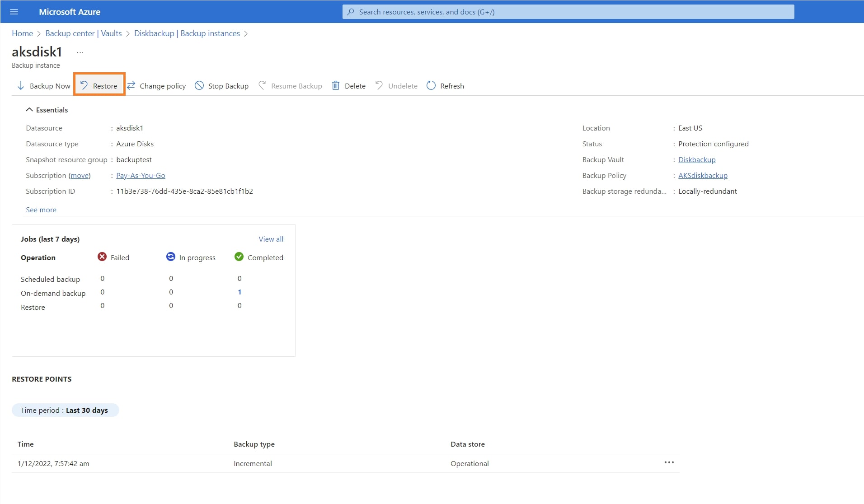
Task: Open the Diskbackup | Backup instances breadcrumb
Action: 187,33
